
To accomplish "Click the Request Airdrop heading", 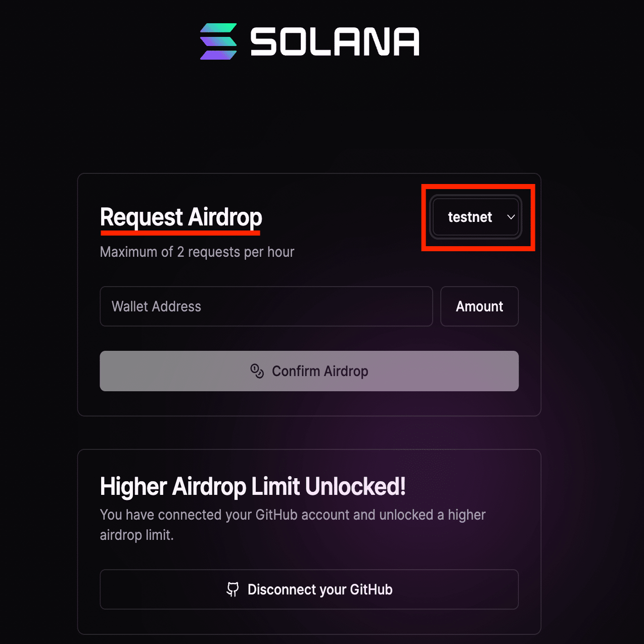I will point(181,217).
